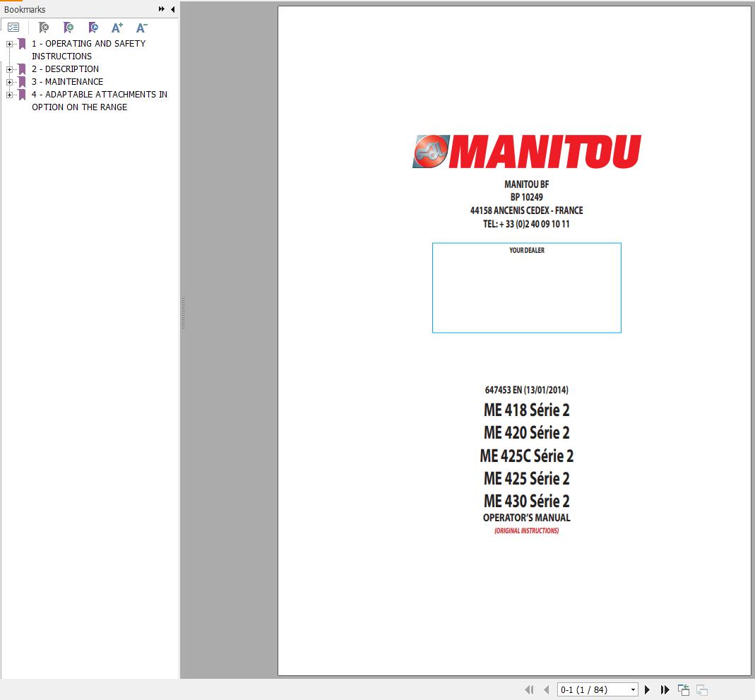The height and width of the screenshot is (700, 755).
Task: Click the next view icon
Action: pyautogui.click(x=701, y=689)
